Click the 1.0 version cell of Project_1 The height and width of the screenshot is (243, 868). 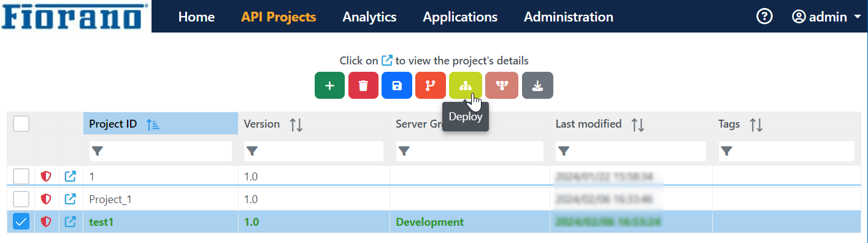[x=314, y=199]
